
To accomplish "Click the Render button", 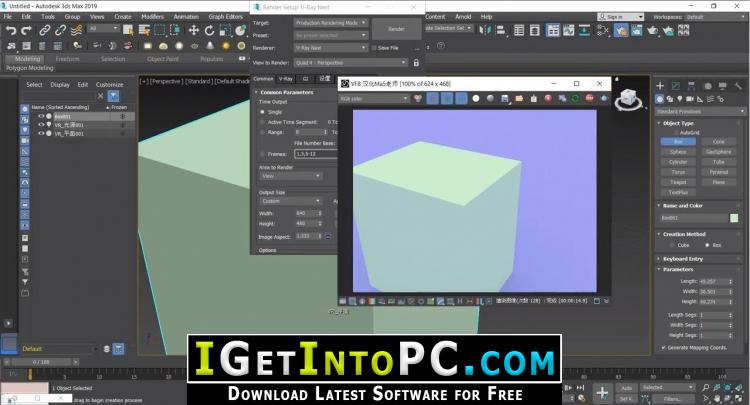I will point(396,29).
